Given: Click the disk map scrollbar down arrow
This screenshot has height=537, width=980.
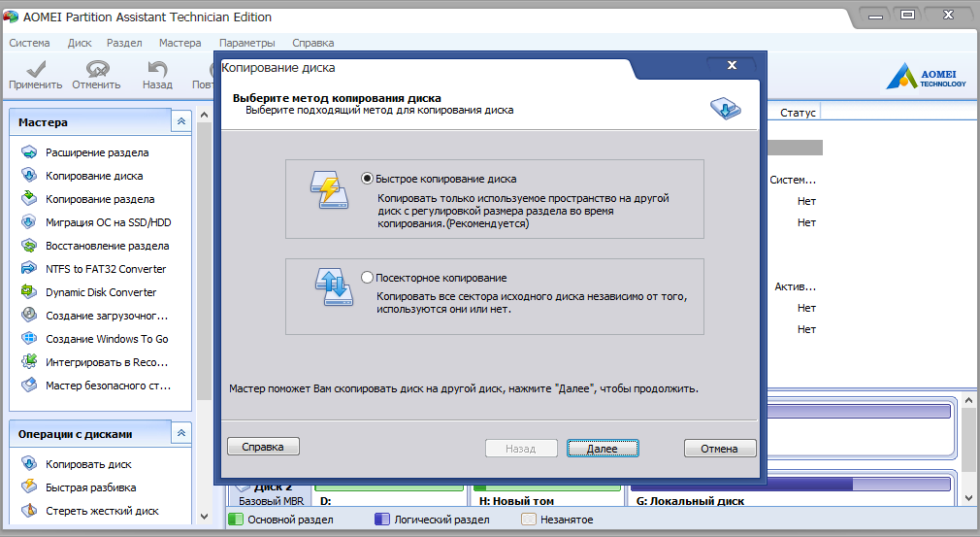Looking at the screenshot, I should pyautogui.click(x=968, y=498).
